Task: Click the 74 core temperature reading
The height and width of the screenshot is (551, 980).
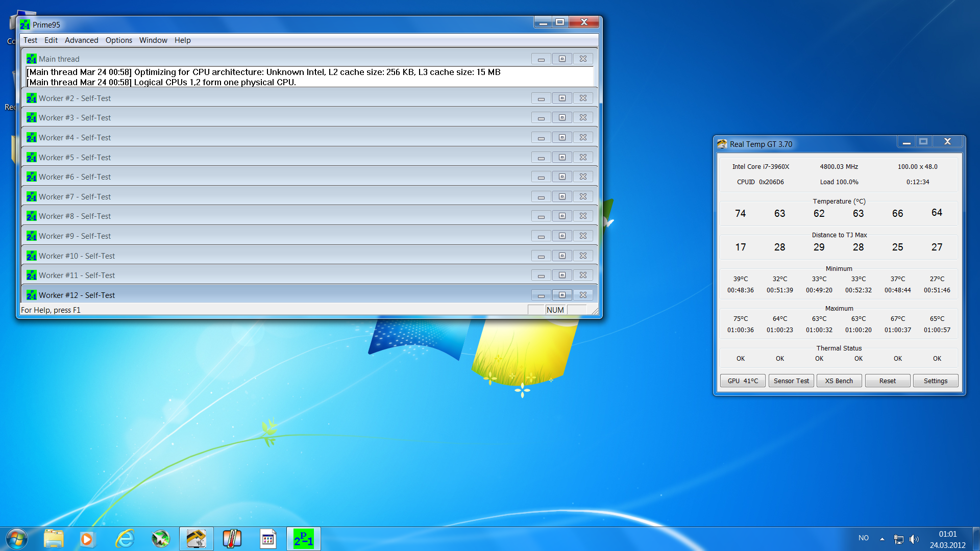Action: [741, 213]
